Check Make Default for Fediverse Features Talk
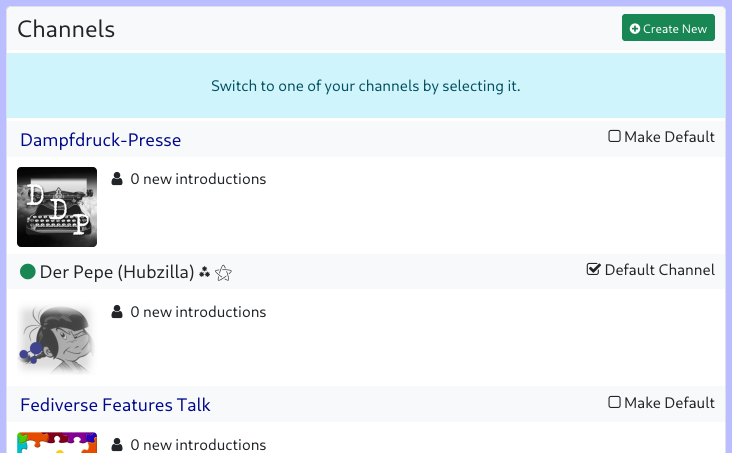The image size is (732, 453). [615, 402]
